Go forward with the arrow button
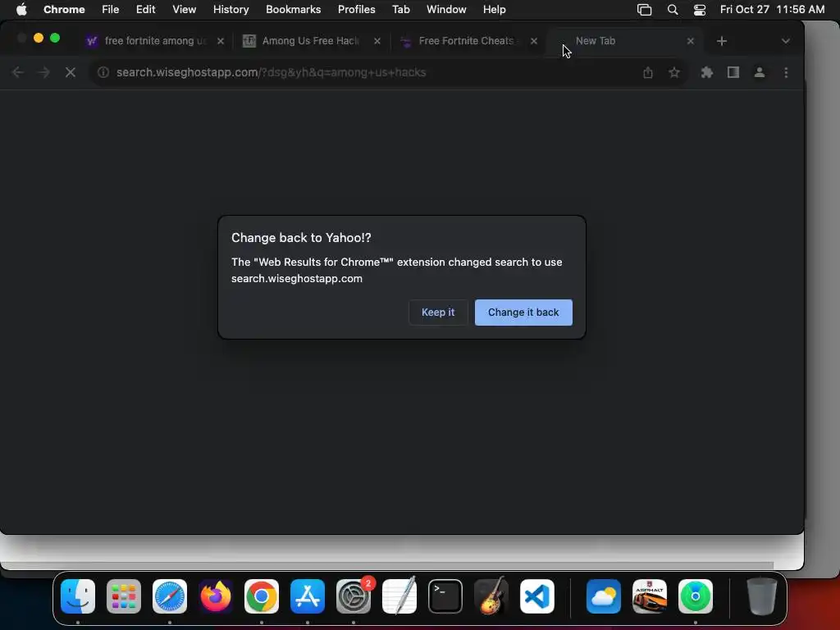Screen dimensions: 840x630 (x=44, y=72)
